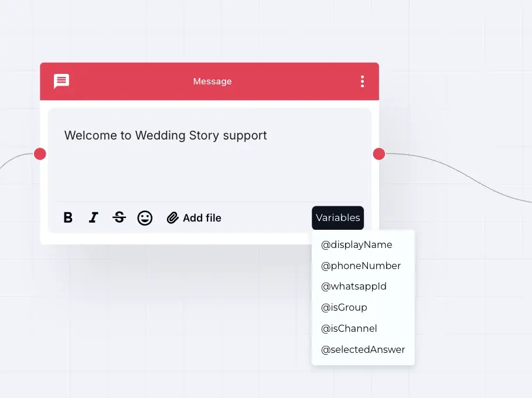Apply italic formatting to the message
This screenshot has width=532, height=398.
(93, 217)
